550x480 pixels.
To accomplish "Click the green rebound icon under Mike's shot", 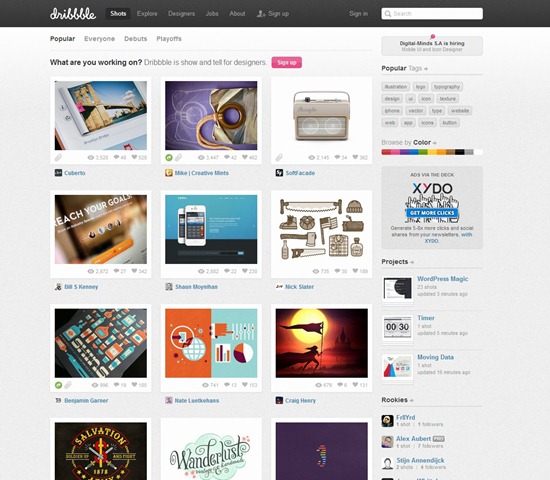I will pos(169,158).
